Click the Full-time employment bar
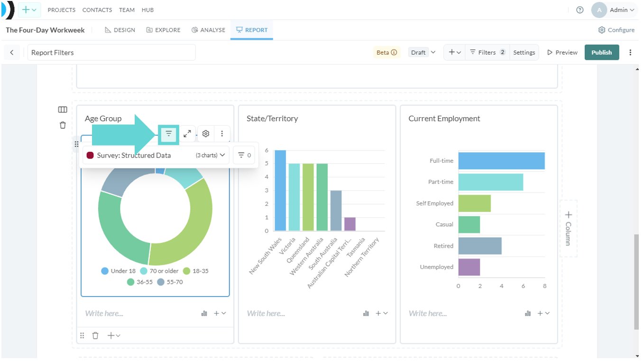This screenshot has width=644, height=361. click(501, 161)
